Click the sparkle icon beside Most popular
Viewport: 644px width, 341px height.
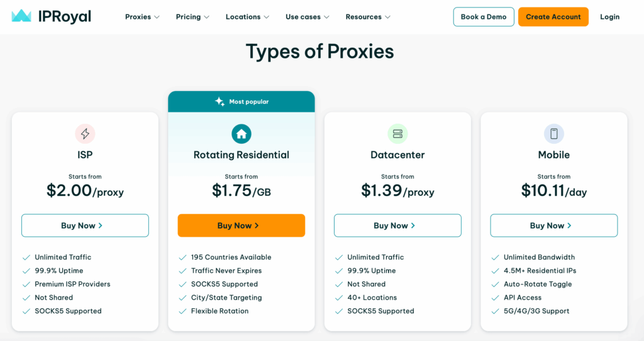(x=219, y=101)
